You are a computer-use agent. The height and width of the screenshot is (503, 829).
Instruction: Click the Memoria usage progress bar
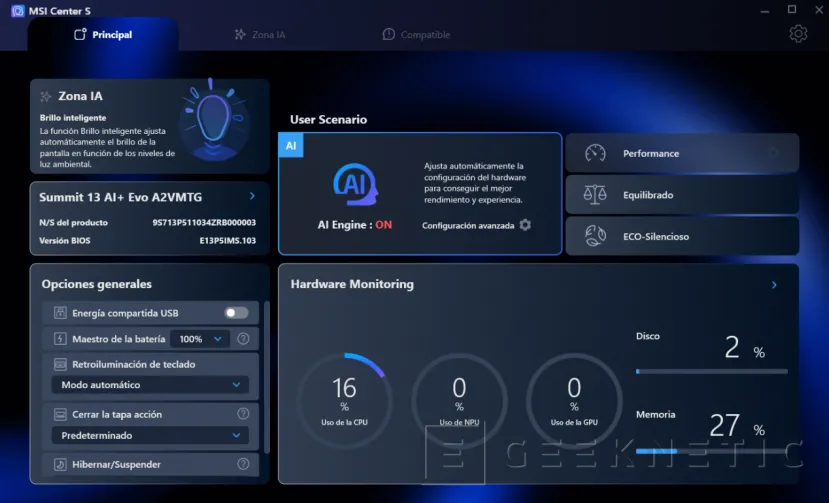tap(712, 451)
